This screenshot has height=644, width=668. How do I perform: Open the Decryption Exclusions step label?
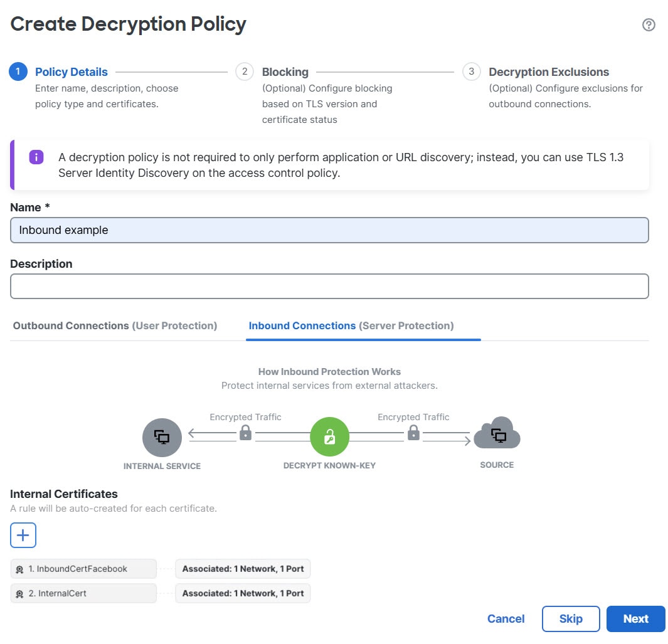[549, 72]
